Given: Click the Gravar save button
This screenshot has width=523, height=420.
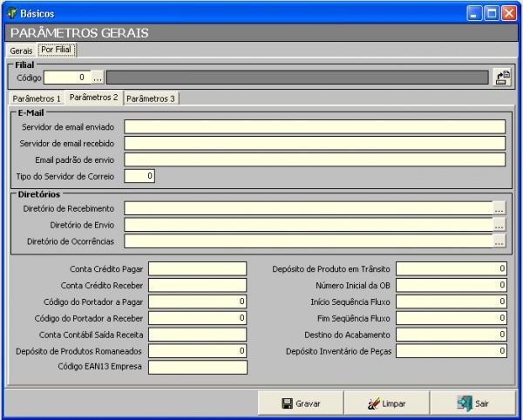Looking at the screenshot, I should 302,403.
